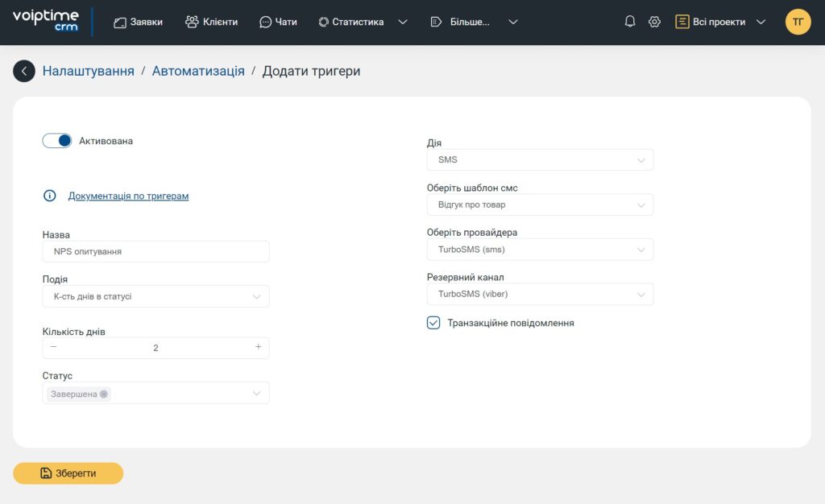
Task: Open the Статус dropdown arrow
Action: (256, 393)
